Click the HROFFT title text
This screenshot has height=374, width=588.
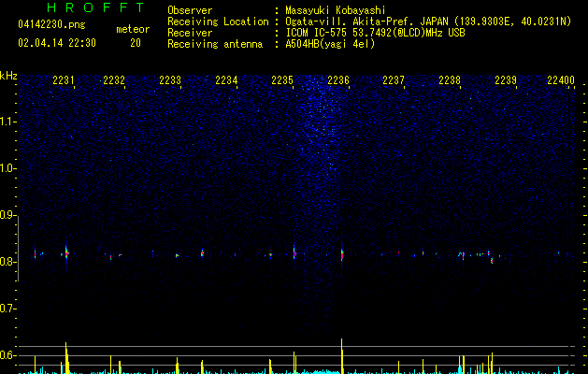tap(96, 7)
